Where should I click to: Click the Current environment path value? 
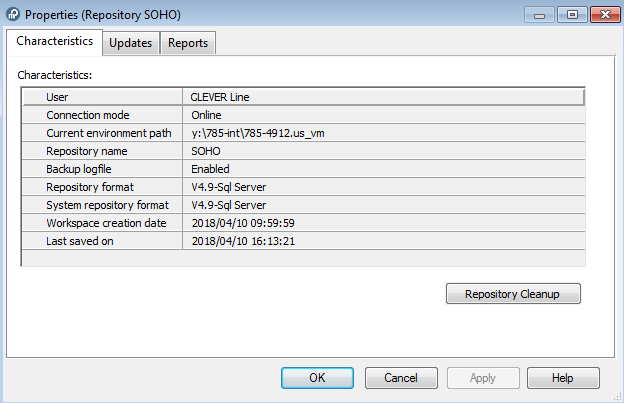click(258, 133)
